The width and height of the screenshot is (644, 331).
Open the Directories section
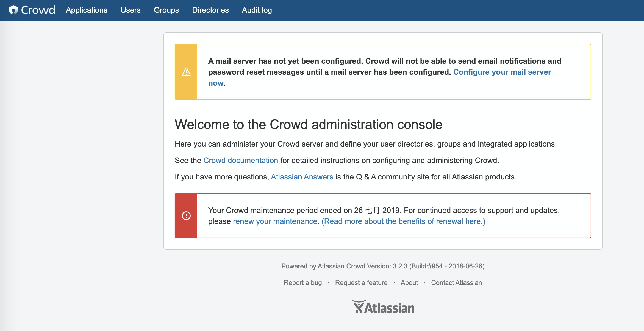point(210,10)
